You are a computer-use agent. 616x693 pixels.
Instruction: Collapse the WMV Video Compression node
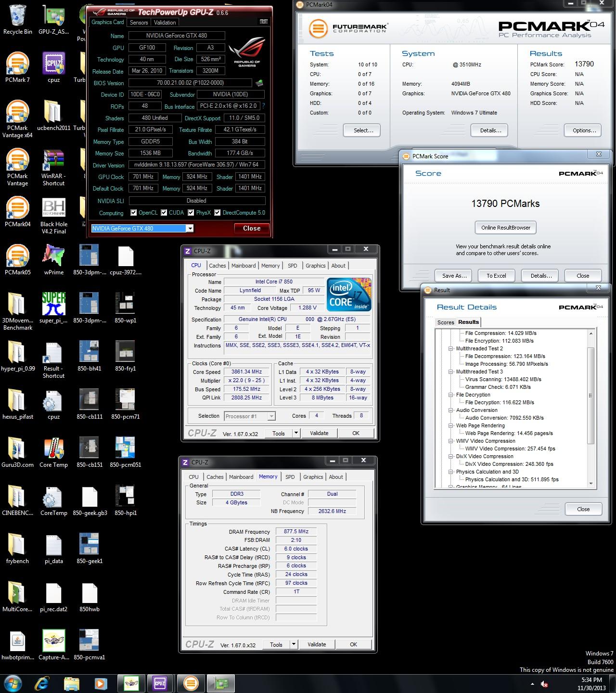click(x=451, y=441)
